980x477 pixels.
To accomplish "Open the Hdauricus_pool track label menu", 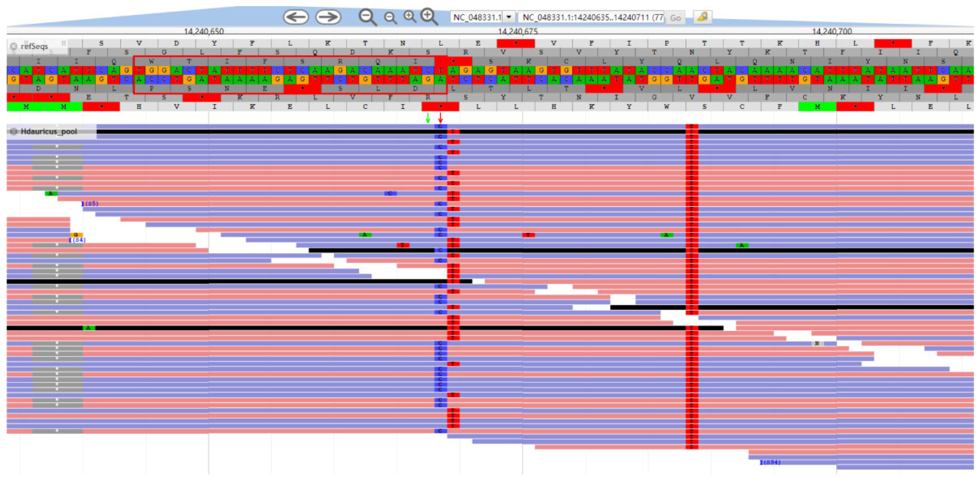I will point(49,132).
